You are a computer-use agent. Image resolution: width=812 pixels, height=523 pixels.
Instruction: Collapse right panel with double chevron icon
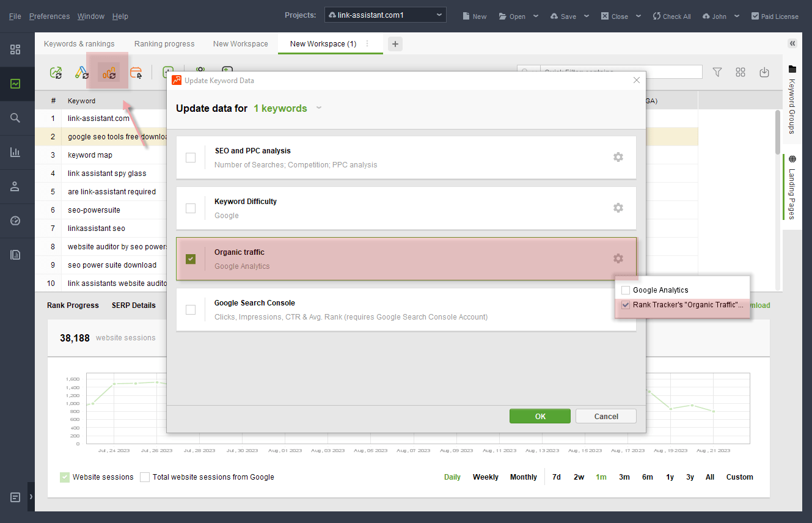point(792,43)
